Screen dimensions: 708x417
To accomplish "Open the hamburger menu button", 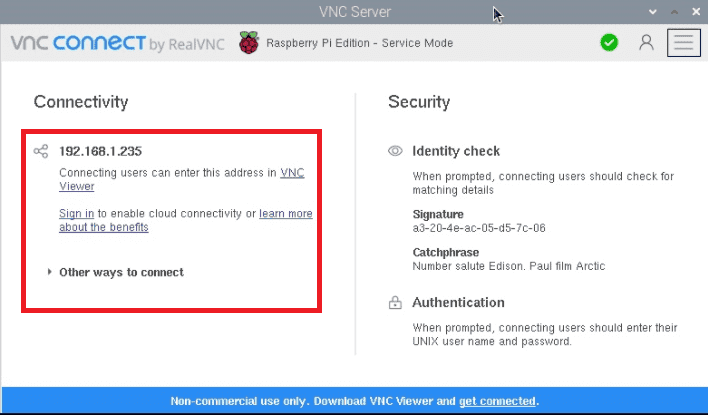I will (684, 43).
